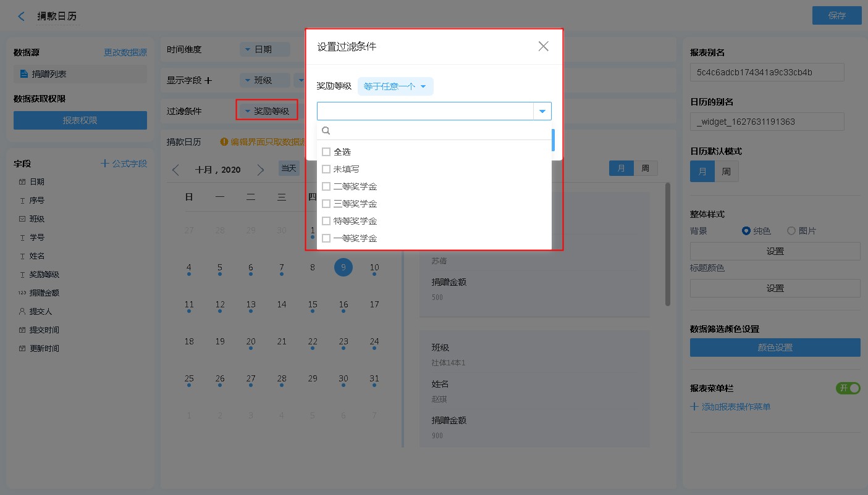This screenshot has height=495, width=868.
Task: Open the 等于任意一个 condition dropdown
Action: pos(395,86)
